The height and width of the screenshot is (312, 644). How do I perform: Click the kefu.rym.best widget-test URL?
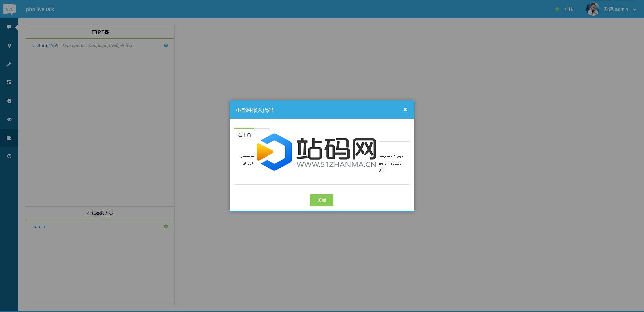coord(98,46)
